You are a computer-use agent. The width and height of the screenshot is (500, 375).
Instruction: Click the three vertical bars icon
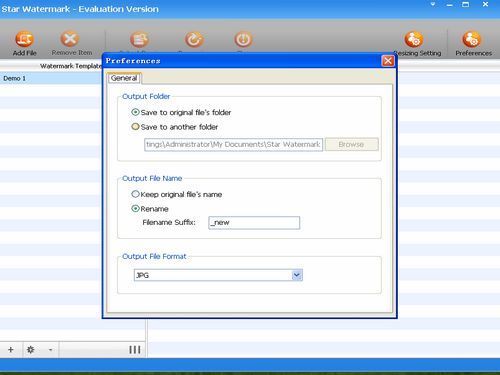[135, 350]
